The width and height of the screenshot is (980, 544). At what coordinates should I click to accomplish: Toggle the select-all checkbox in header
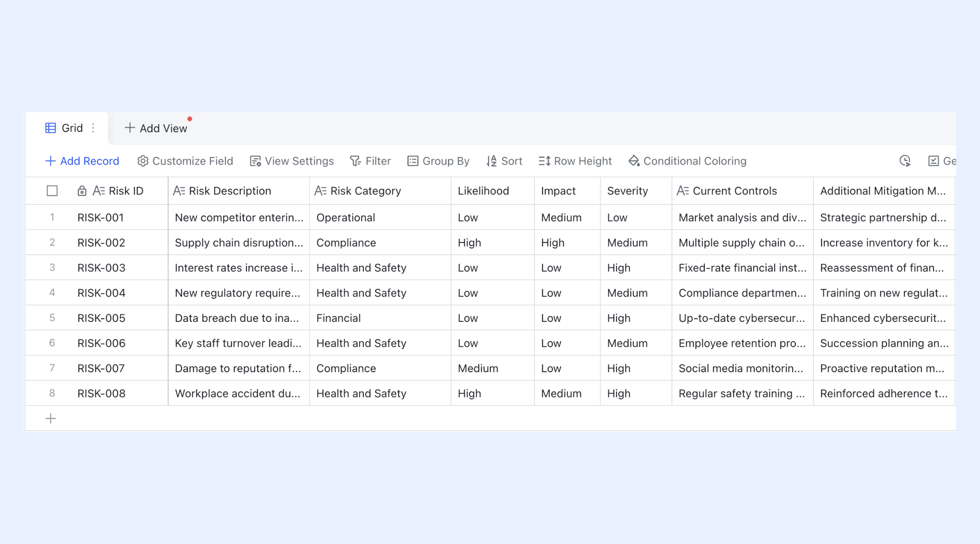coord(52,191)
